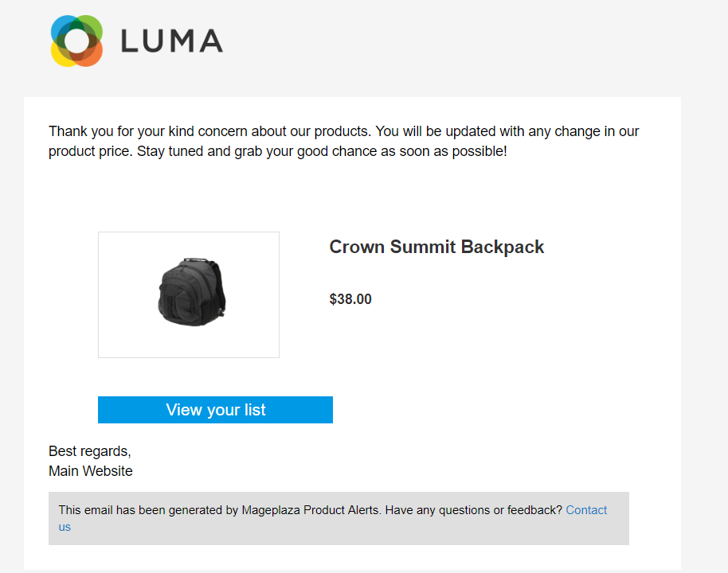Click the colorful Luma logo icon
Screen dimensions: 728x573
(76, 41)
